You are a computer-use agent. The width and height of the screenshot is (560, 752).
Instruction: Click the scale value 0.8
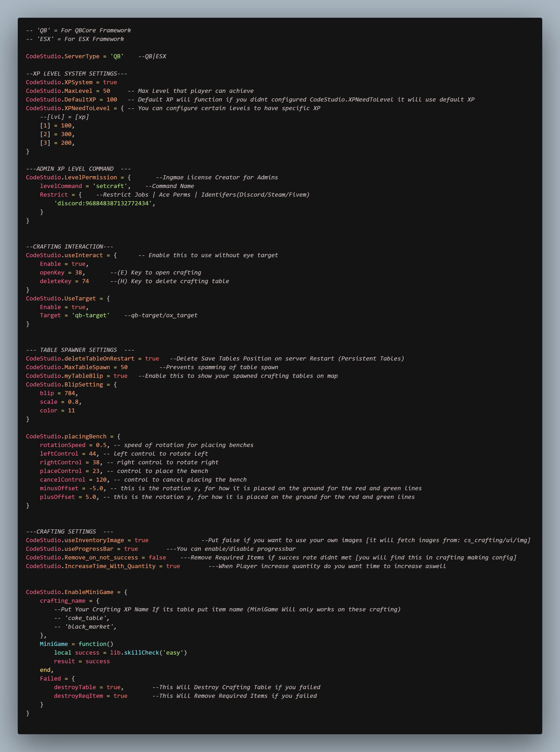73,402
